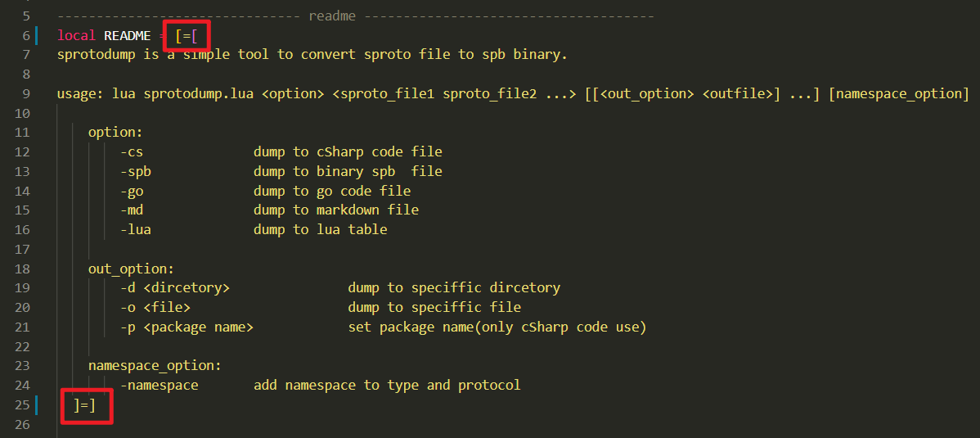Viewport: 980px width, 438px height.
Task: Click line number 18 in the gutter
Action: coord(22,269)
